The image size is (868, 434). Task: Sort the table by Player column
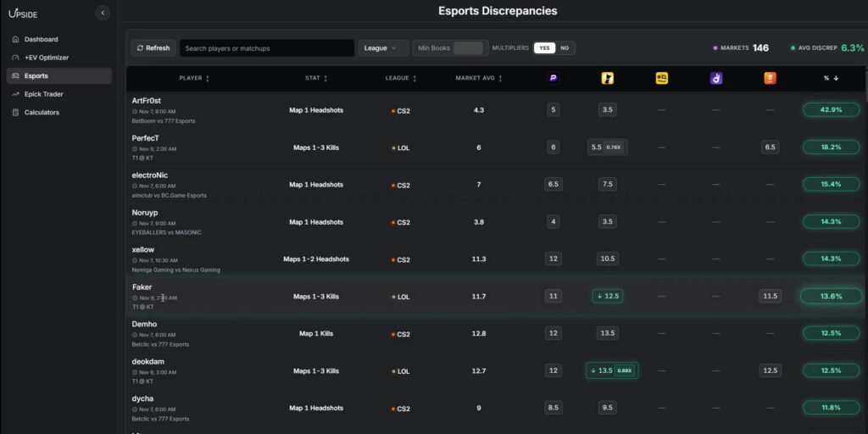pos(194,78)
